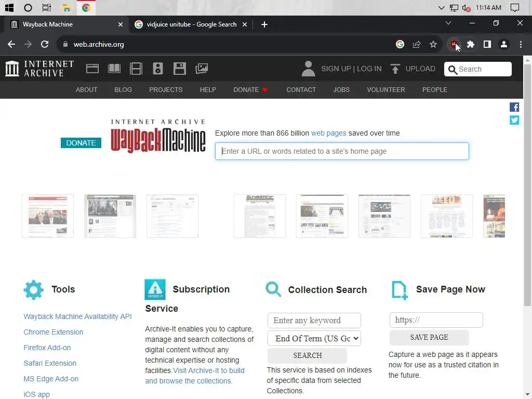Click the SIGN UP link
The width and height of the screenshot is (532, 399).
(336, 69)
